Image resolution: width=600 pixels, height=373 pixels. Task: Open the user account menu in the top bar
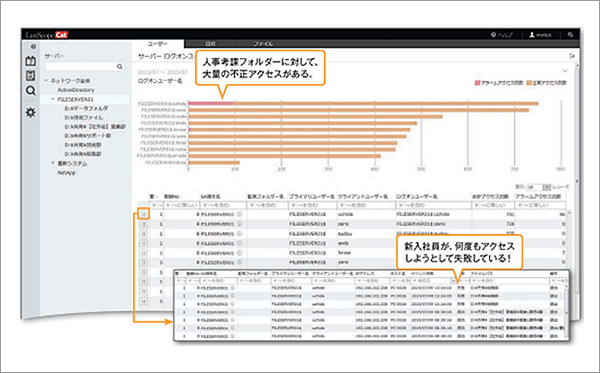coord(540,35)
